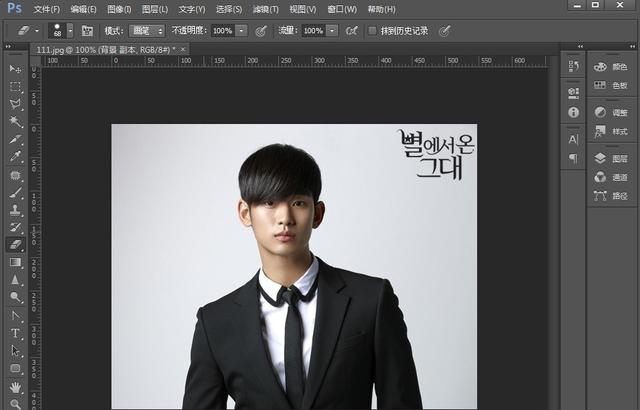Select the Shape tool
Screen dimensions: 640x410
[x=15, y=368]
